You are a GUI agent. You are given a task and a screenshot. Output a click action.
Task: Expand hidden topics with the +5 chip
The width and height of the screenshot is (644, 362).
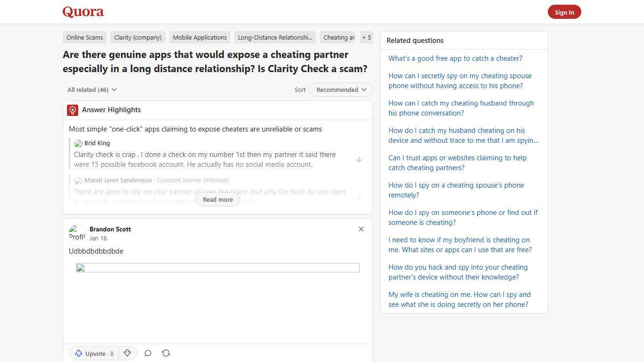tap(366, 37)
